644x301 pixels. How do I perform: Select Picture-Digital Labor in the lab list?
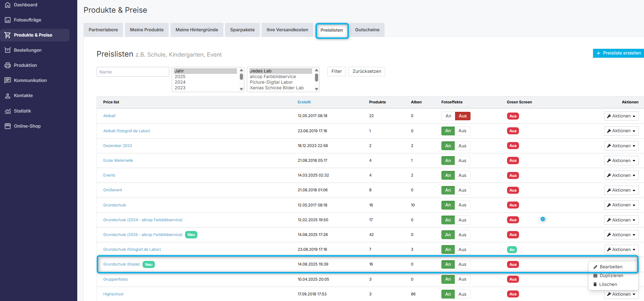[280, 82]
